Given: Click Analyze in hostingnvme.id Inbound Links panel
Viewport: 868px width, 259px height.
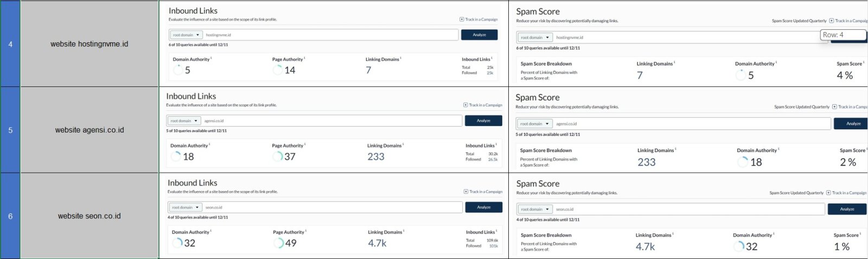Looking at the screenshot, I should (x=479, y=35).
